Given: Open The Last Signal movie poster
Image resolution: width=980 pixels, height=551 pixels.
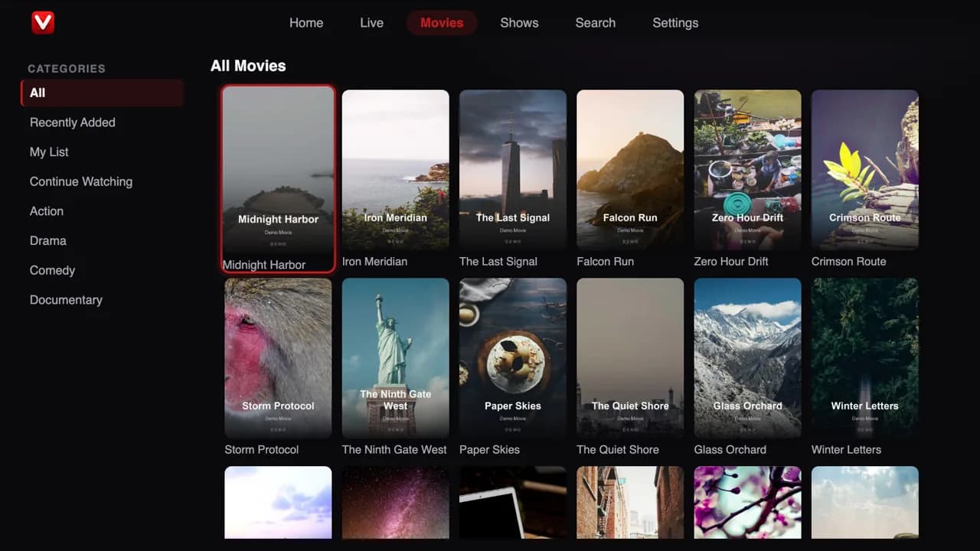Looking at the screenshot, I should (513, 170).
